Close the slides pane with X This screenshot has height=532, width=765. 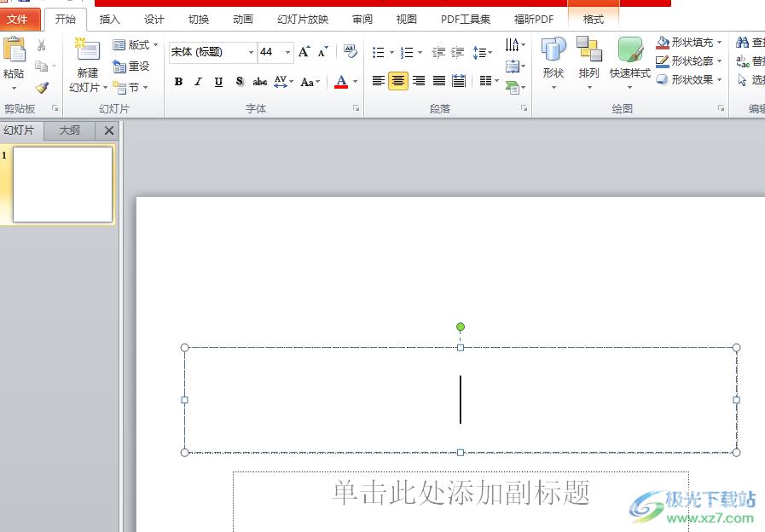(109, 130)
